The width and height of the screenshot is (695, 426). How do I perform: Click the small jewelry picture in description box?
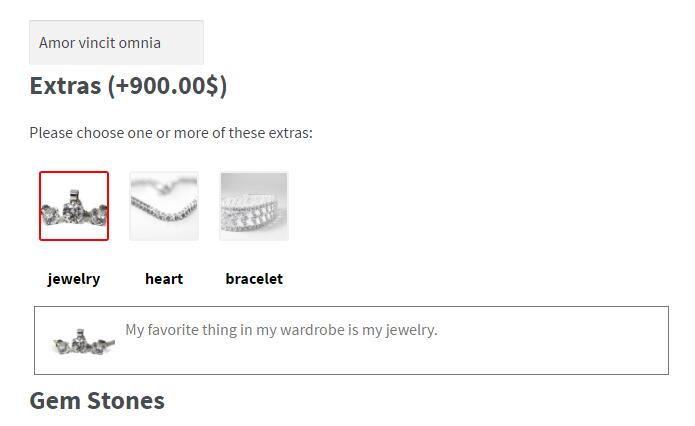pyautogui.click(x=83, y=341)
